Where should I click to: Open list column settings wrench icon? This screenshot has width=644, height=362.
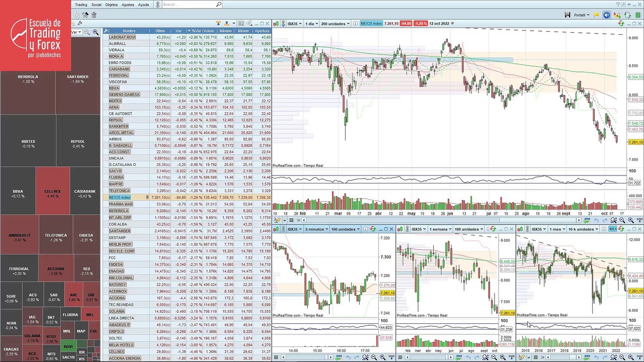tap(106, 31)
